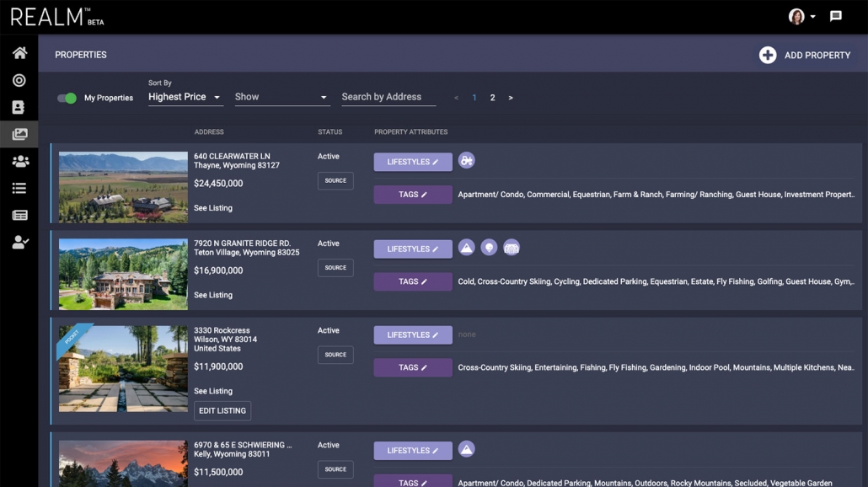This screenshot has height=487, width=868.
Task: Click the target icon in the sidebar
Action: tap(19, 81)
